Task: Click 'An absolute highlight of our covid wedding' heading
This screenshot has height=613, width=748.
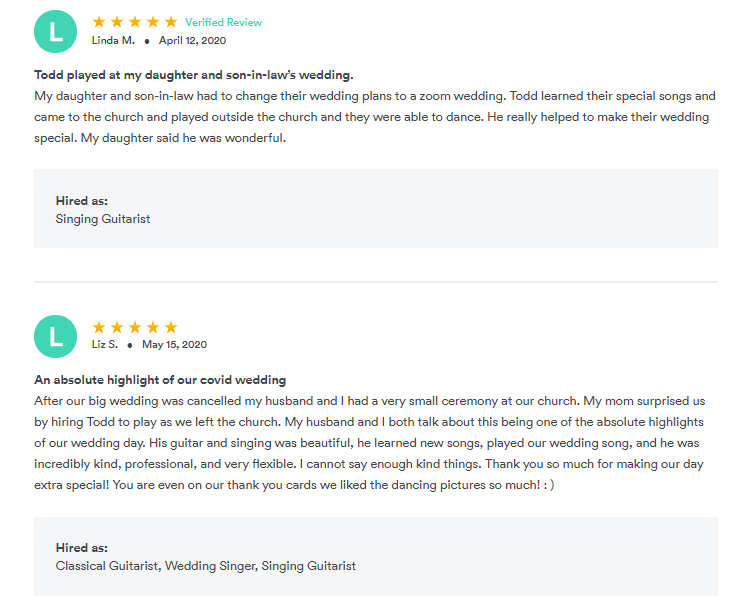Action: click(160, 380)
